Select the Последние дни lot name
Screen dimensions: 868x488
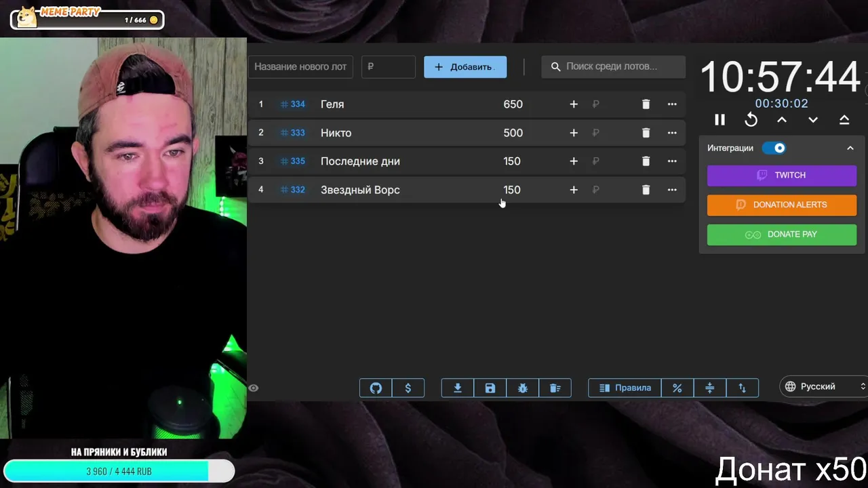(x=360, y=161)
